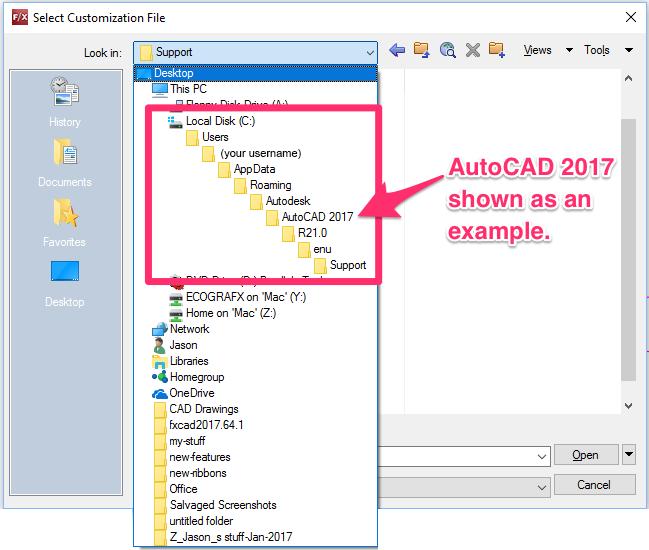This screenshot has height=550, width=649.
Task: Open the Favorites places icon
Action: tap(65, 223)
